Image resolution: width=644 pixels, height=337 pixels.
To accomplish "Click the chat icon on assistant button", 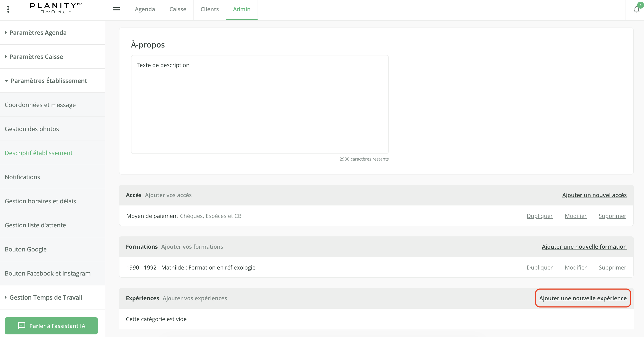I will click(22, 325).
